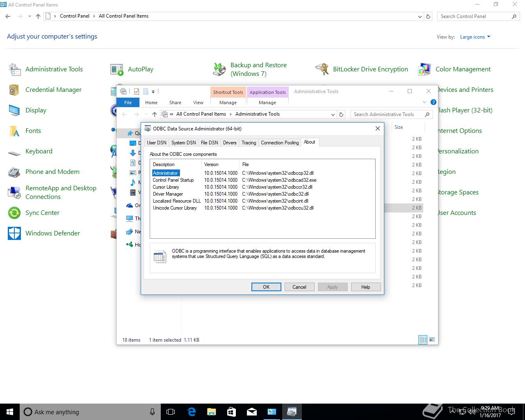Open the Display settings item
This screenshot has height=420, width=525.
(36, 110)
